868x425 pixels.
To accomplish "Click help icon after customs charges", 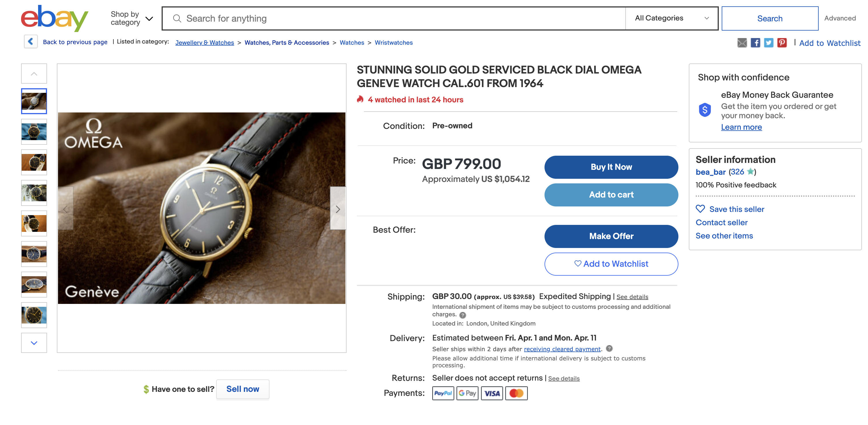I will [463, 315].
